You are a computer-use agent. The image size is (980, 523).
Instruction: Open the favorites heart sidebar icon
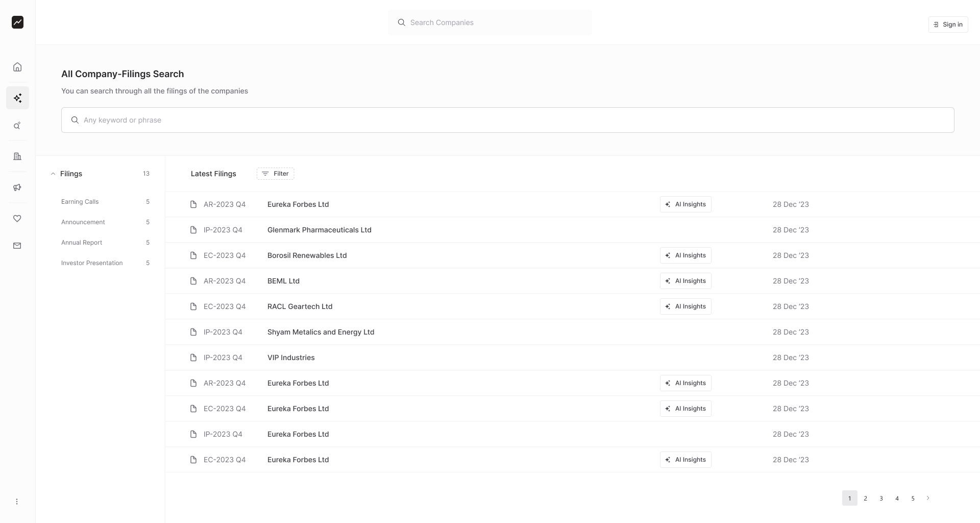tap(17, 219)
